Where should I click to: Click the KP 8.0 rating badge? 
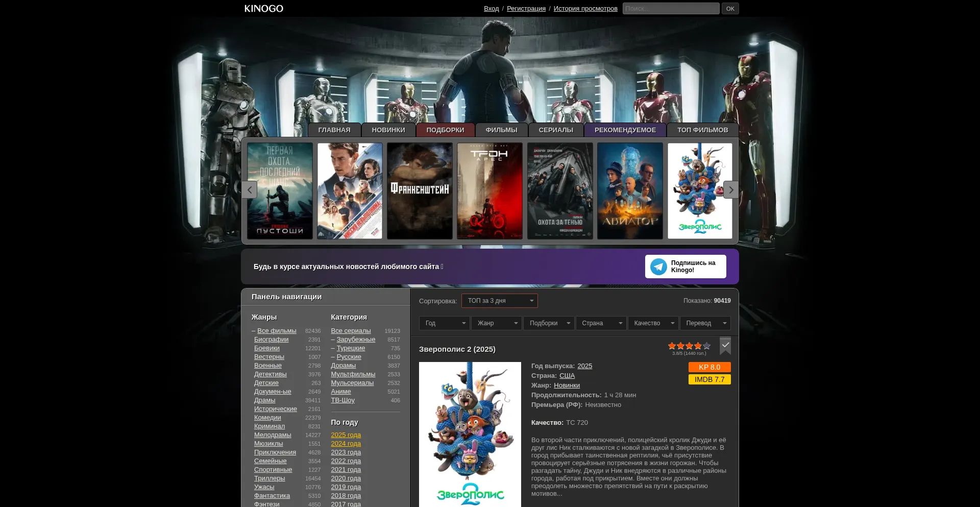coord(709,367)
